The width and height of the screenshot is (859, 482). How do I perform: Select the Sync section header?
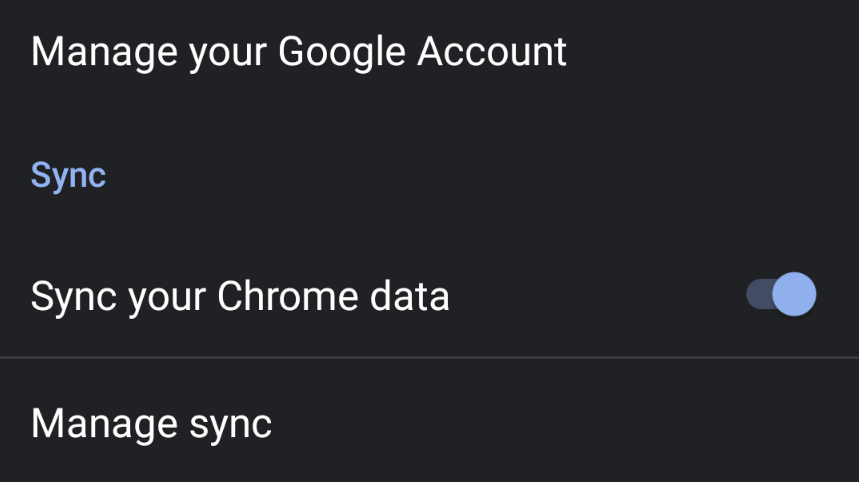click(x=68, y=175)
